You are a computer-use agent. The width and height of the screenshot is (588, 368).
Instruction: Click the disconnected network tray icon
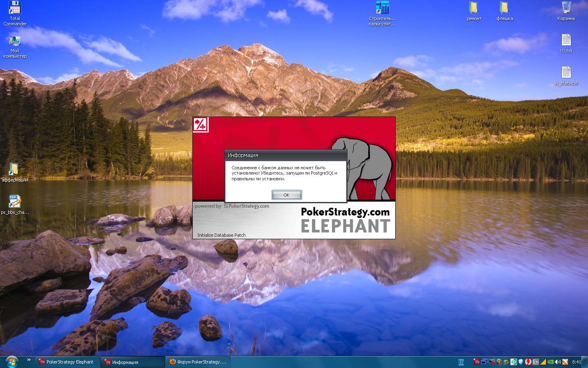pyautogui.click(x=492, y=362)
